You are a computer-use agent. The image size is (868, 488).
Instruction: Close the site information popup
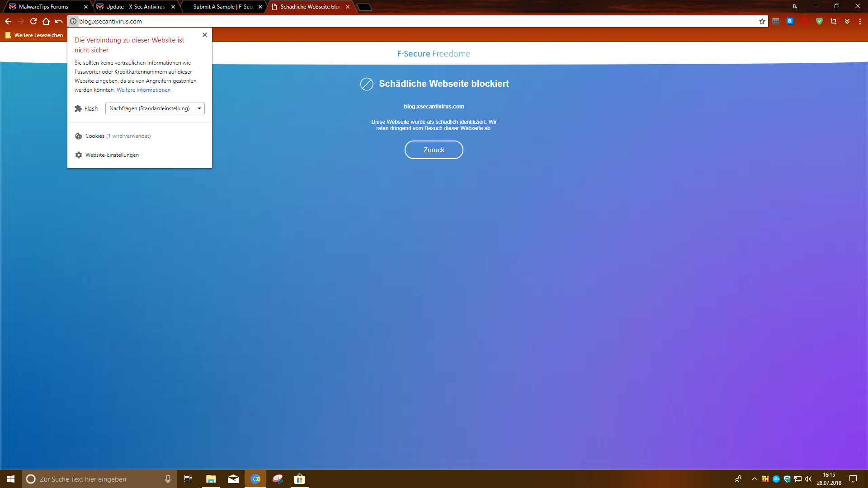coord(205,35)
